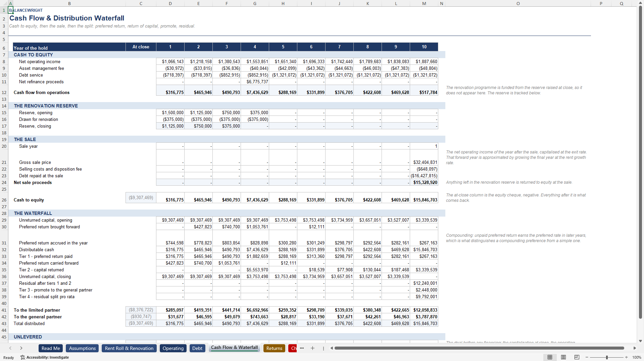This screenshot has height=361, width=644.
Task: Click 'Drawn for renovation' row label
Action: click(39, 119)
